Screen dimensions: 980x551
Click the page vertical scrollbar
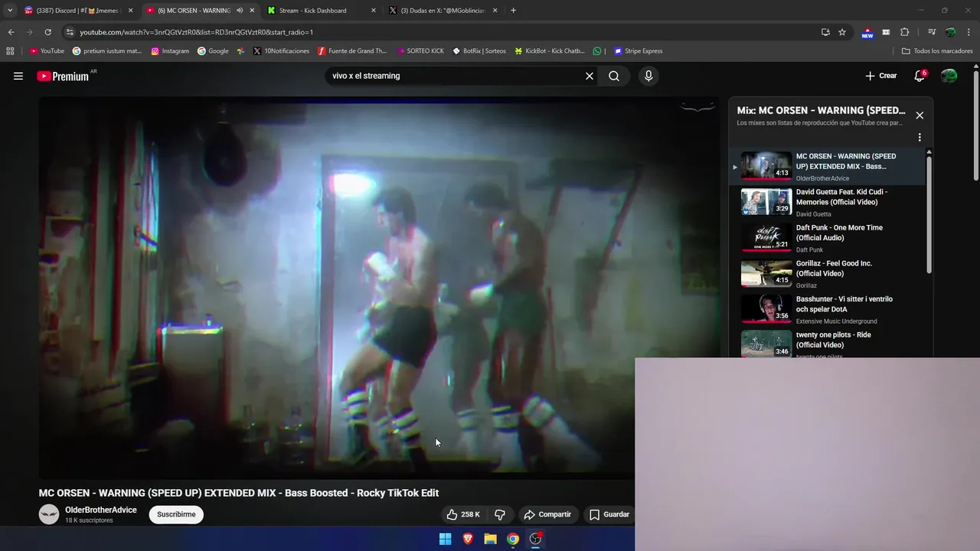coord(976,126)
